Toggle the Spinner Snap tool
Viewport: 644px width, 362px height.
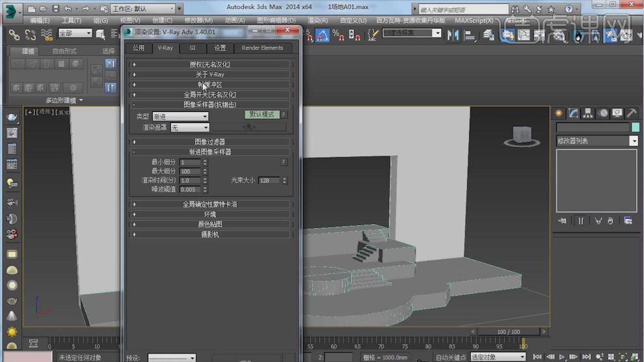pyautogui.click(x=354, y=35)
